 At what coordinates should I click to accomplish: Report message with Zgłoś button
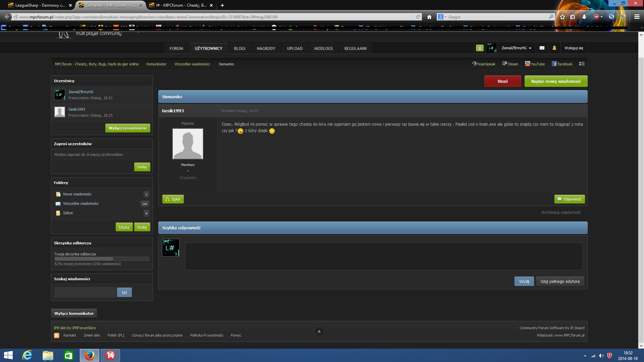pyautogui.click(x=173, y=199)
